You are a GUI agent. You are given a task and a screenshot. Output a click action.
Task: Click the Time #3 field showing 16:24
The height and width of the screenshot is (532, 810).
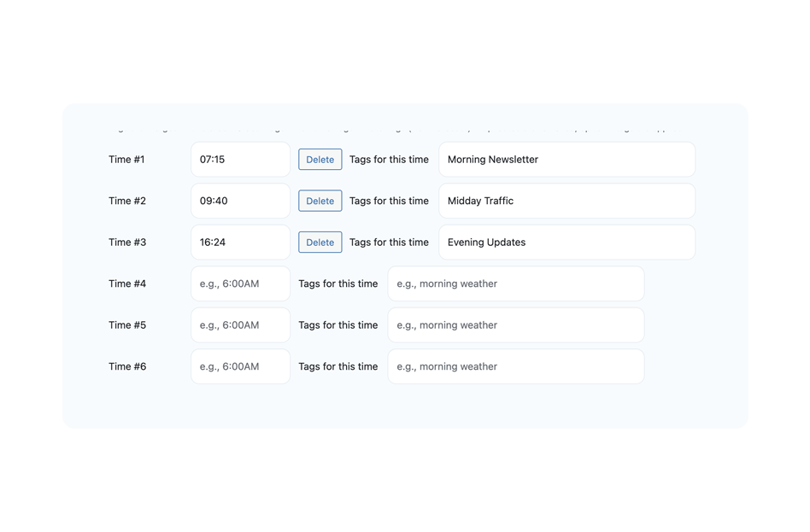click(x=240, y=243)
